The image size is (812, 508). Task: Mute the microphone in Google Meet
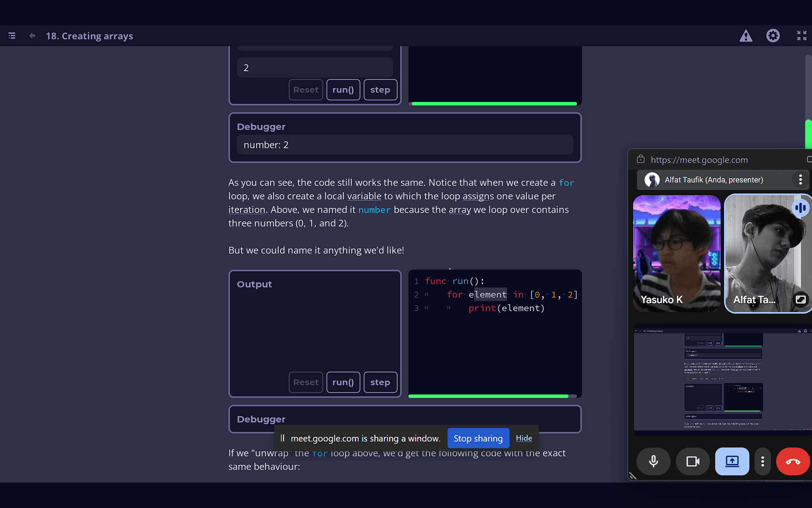[x=653, y=461]
